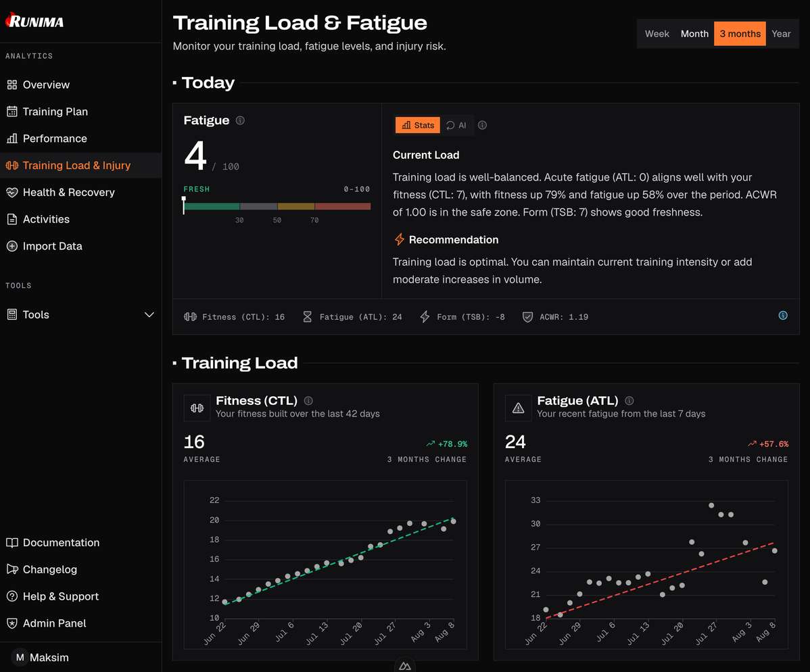810x672 pixels.
Task: Click the Activities document icon
Action: tap(12, 219)
